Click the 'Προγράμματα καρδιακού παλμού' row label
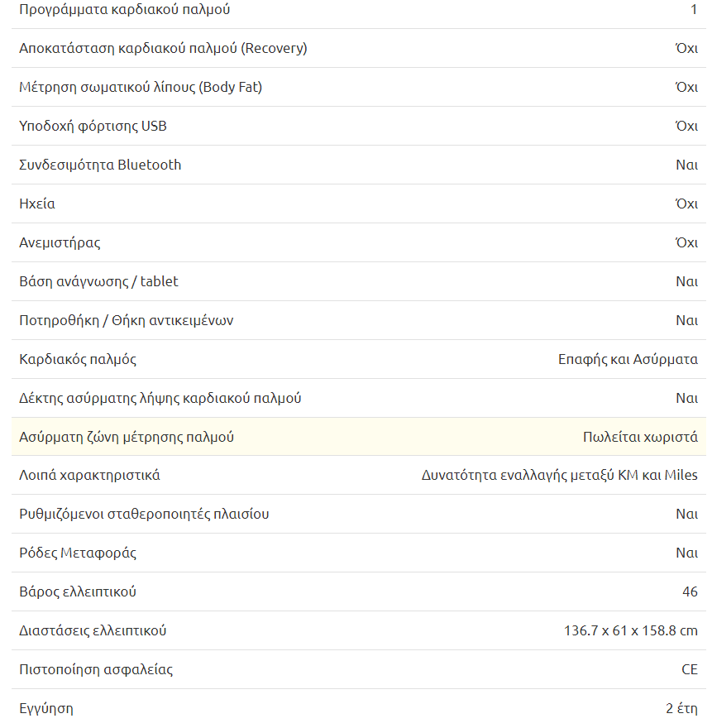Image resolution: width=712 pixels, height=728 pixels. (125, 10)
